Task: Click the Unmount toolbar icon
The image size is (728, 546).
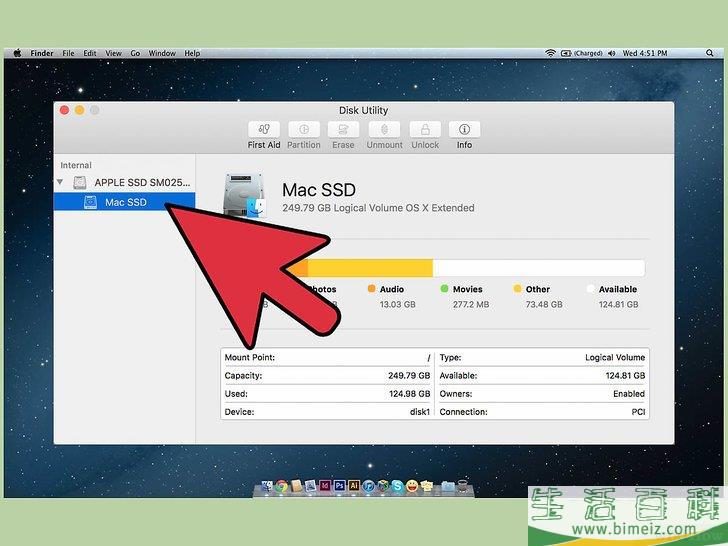Action: click(x=384, y=129)
